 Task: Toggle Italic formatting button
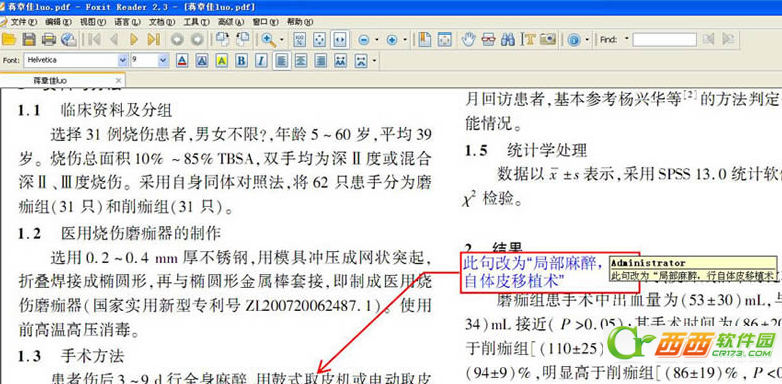260,61
